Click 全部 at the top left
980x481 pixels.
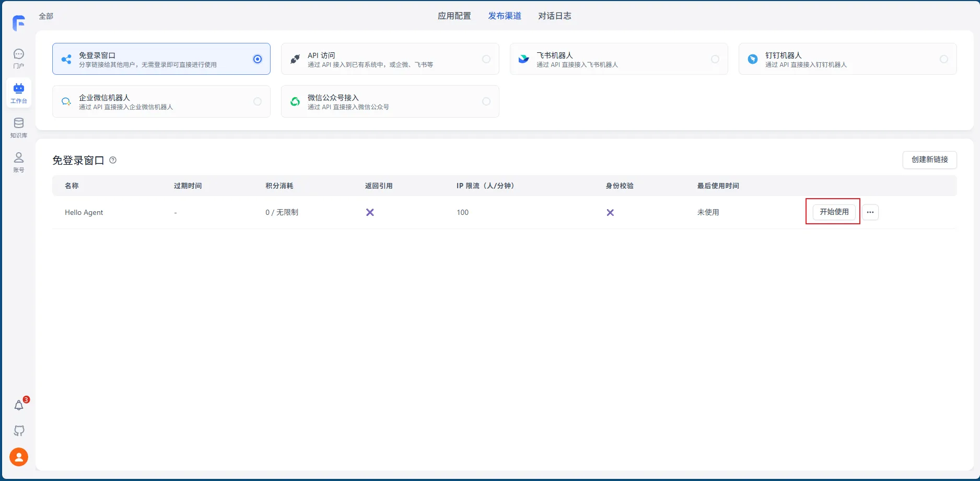(x=45, y=16)
